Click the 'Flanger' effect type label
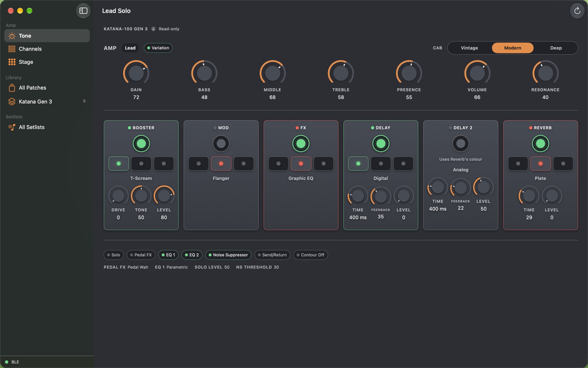588x368 pixels. pyautogui.click(x=221, y=178)
